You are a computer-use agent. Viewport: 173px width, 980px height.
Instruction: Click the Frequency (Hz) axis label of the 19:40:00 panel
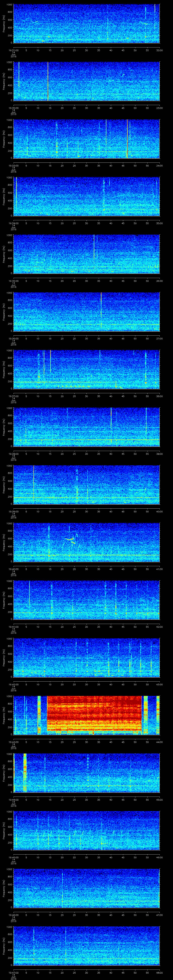pyautogui.click(x=4, y=542)
